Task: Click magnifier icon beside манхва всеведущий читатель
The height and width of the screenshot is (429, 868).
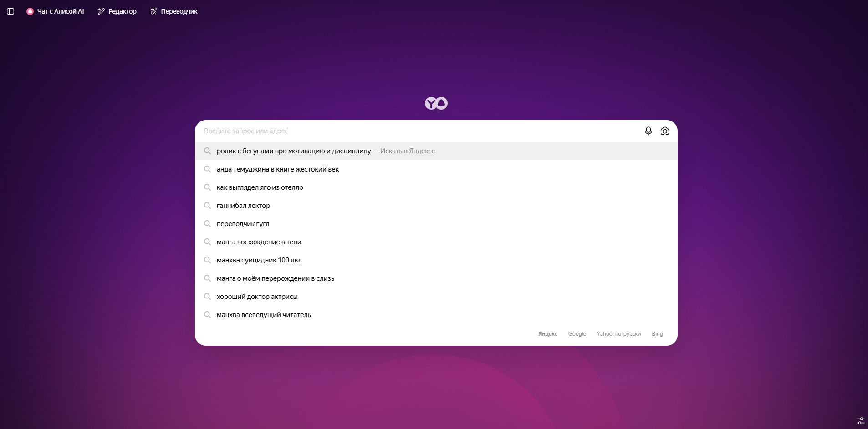Action: tap(207, 315)
